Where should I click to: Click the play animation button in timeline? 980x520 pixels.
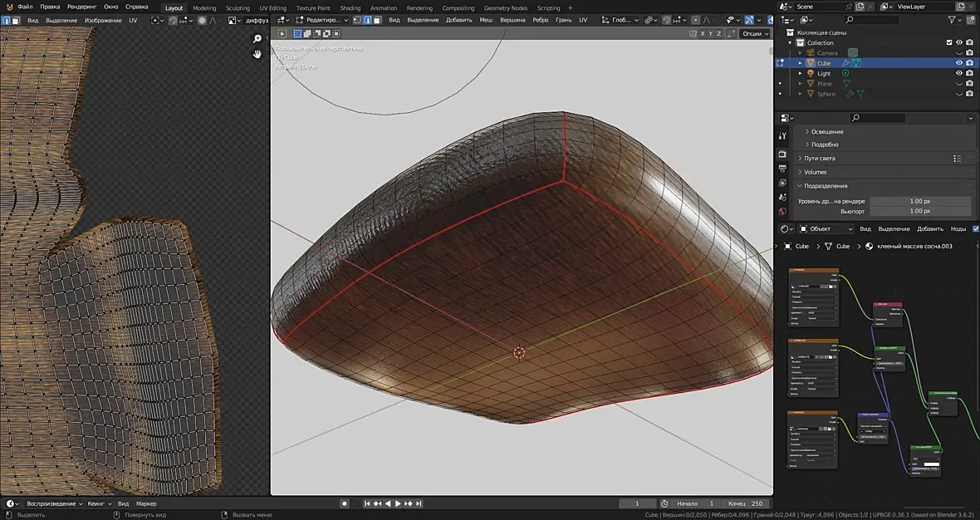point(398,503)
